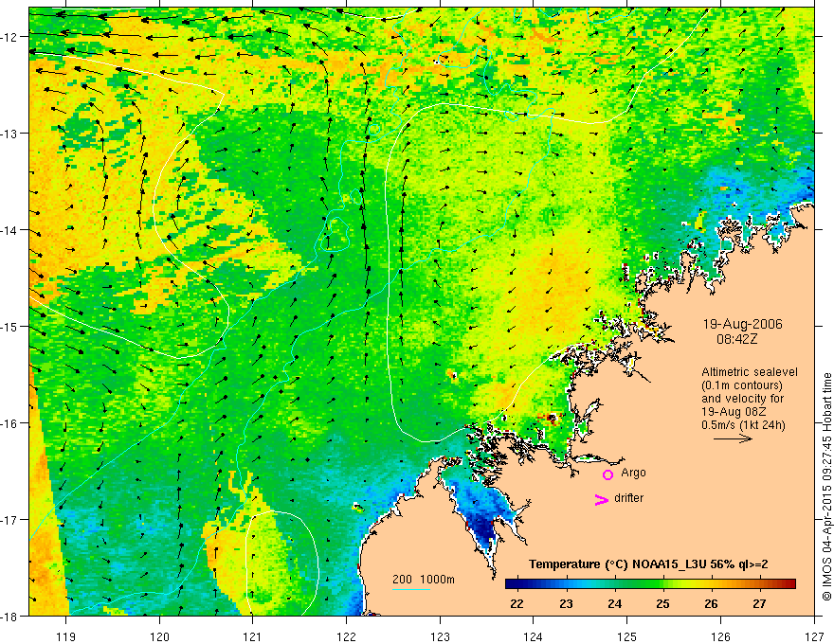Click the longitude label 126
The width and height of the screenshot is (834, 644).
720,636
